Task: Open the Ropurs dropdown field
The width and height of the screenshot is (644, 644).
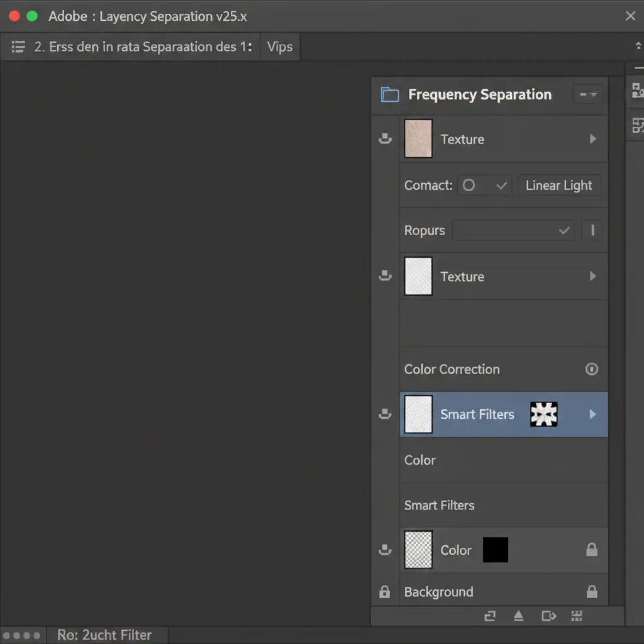Action: coord(513,231)
